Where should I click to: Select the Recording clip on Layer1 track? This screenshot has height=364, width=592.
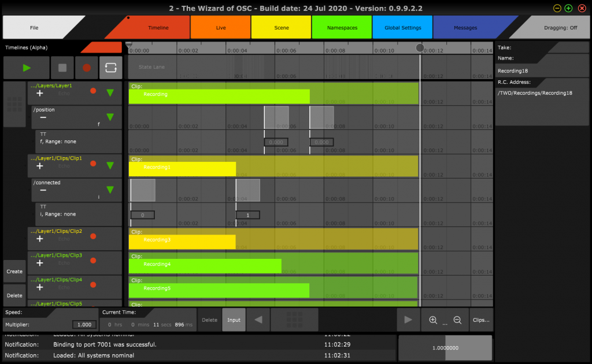(x=219, y=96)
